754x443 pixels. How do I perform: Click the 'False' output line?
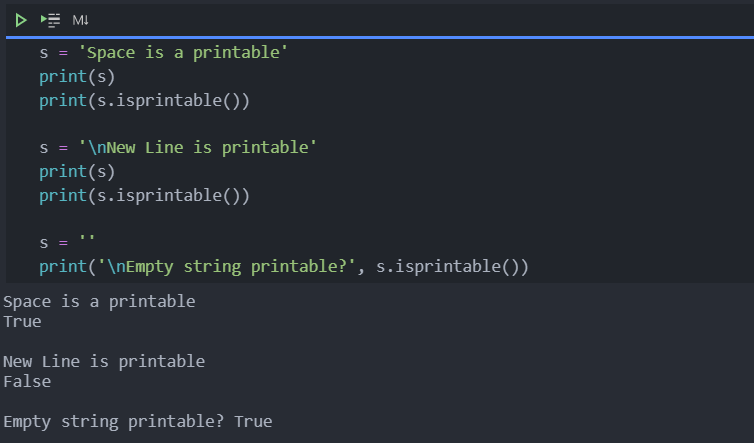click(x=27, y=381)
